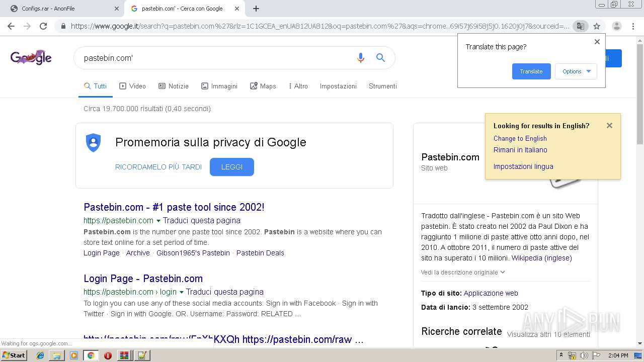Click the volume icon in the system tray

(584, 355)
